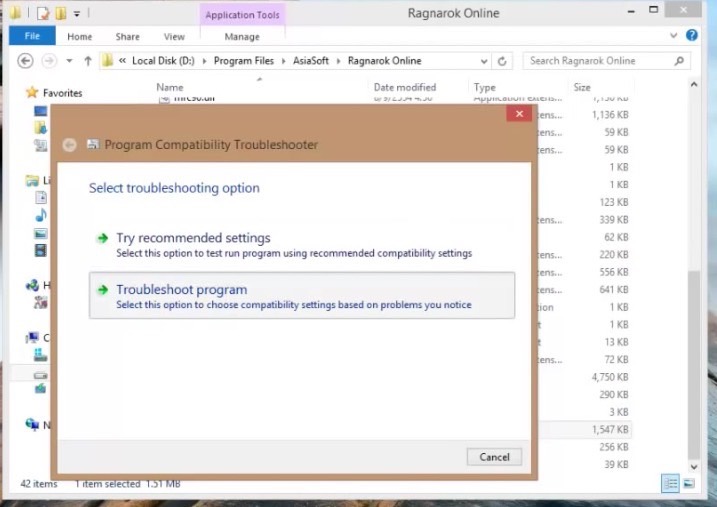Open the File menu in Explorer
717x507 pixels.
click(32, 36)
